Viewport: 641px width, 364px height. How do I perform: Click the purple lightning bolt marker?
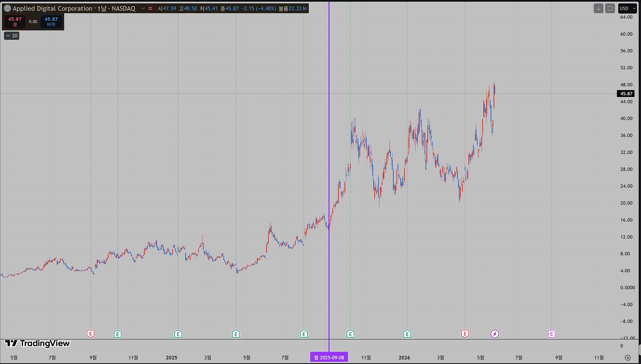(x=495, y=334)
